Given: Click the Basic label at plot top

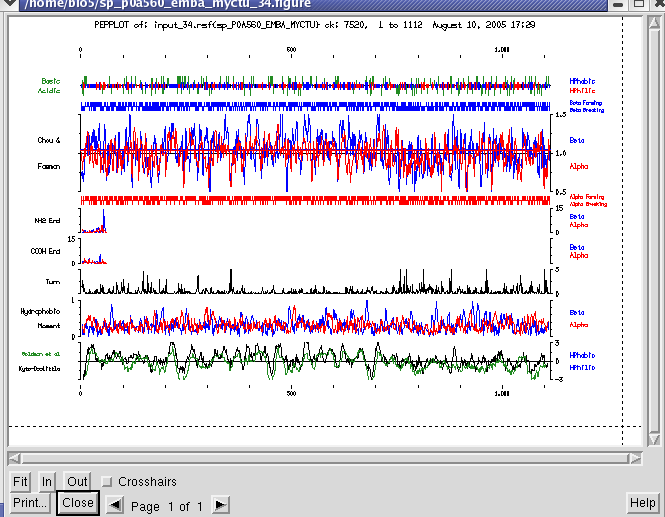Looking at the screenshot, I should tap(50, 80).
